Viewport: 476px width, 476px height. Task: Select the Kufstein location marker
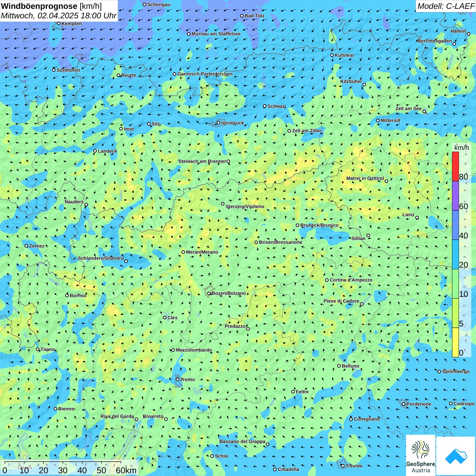point(332,55)
